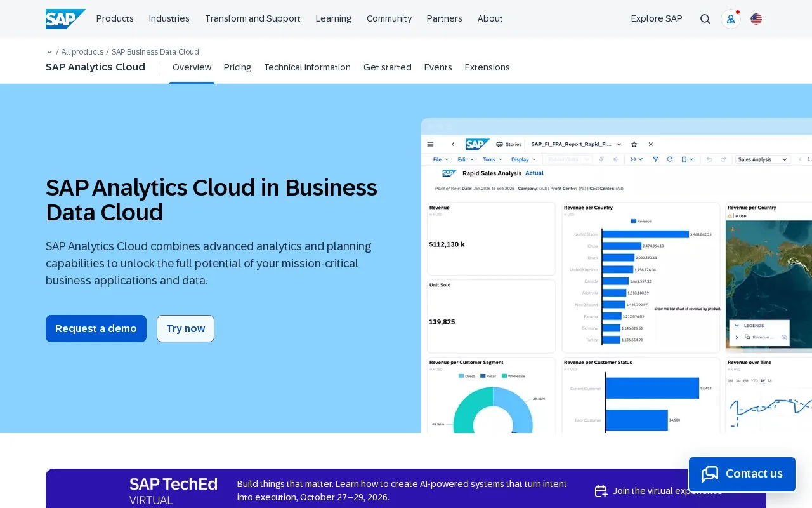
Task: Select the 1Y range in Revenue over Time
Action: coord(763,380)
